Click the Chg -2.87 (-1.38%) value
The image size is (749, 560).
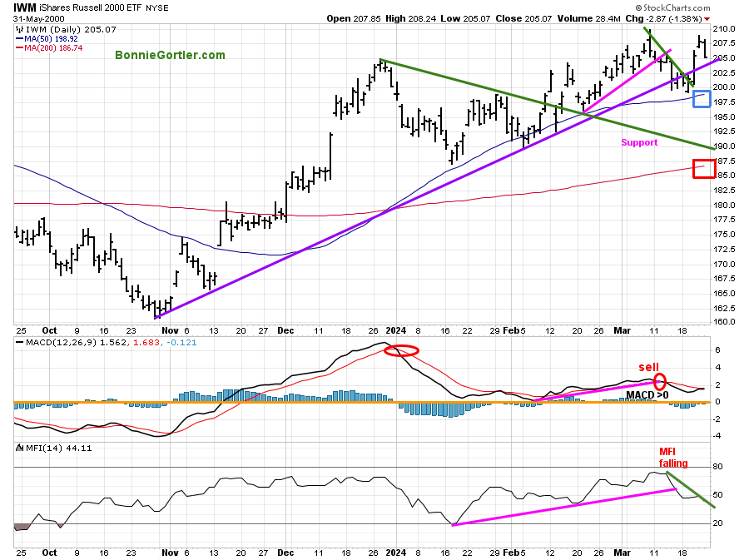coord(663,18)
